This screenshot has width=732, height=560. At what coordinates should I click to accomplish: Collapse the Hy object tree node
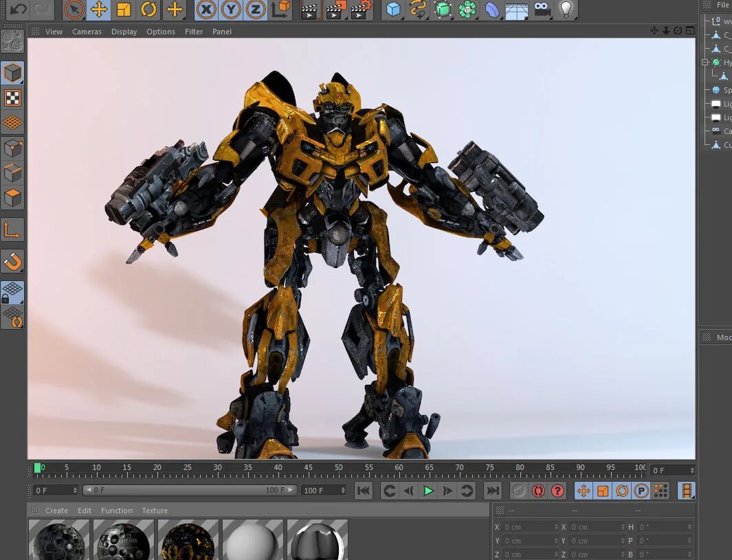[705, 62]
